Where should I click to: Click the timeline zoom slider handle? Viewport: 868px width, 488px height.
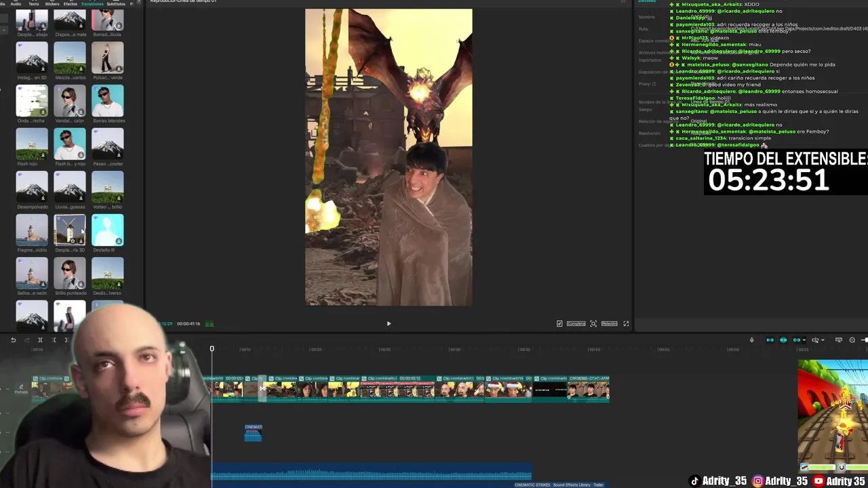coord(865,340)
